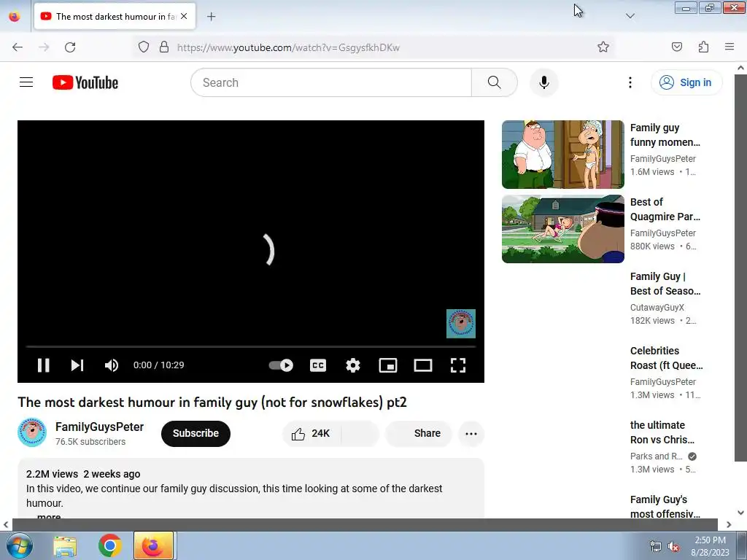This screenshot has height=560, width=747.
Task: Focus the YouTube Search box
Action: point(331,82)
